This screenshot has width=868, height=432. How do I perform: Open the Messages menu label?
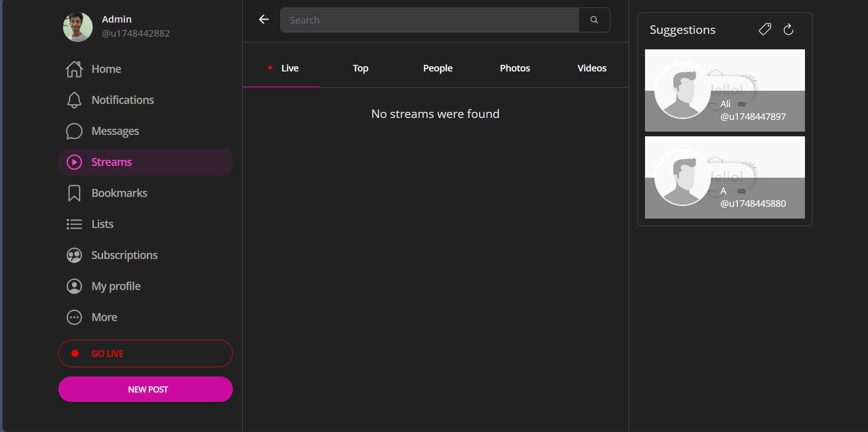(115, 131)
